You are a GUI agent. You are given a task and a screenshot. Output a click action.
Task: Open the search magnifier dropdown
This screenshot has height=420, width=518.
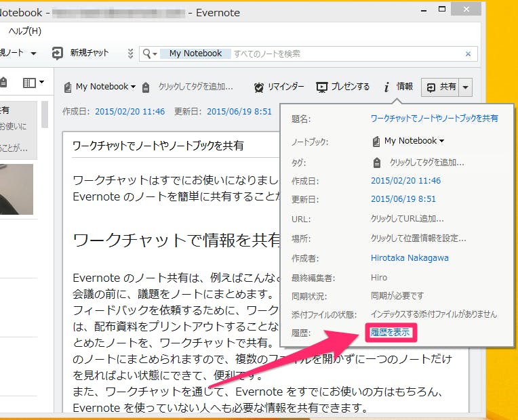[x=149, y=54]
